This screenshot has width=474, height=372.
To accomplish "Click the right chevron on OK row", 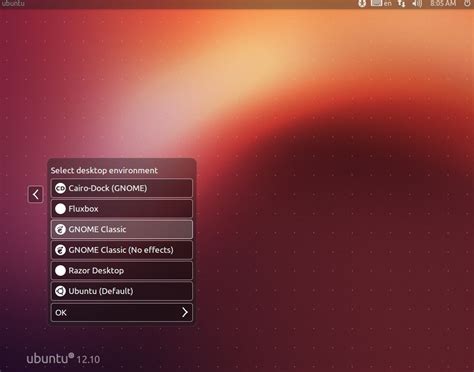I will [185, 312].
